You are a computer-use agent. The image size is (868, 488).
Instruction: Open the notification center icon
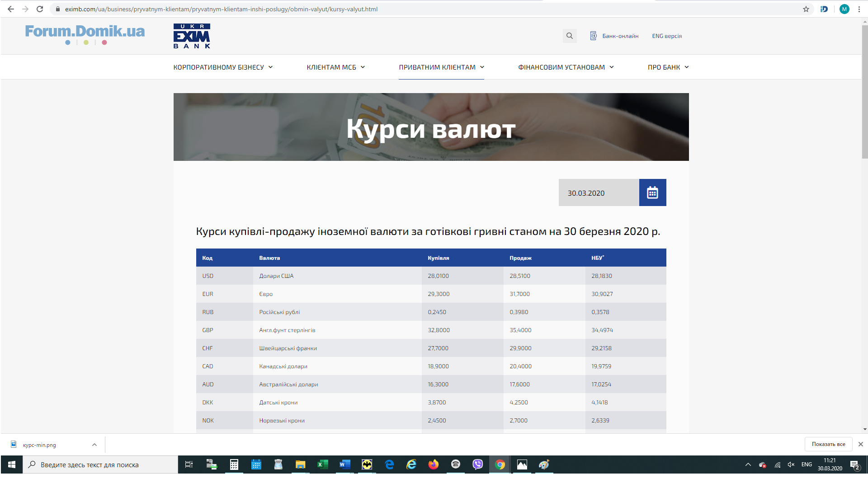pos(854,465)
